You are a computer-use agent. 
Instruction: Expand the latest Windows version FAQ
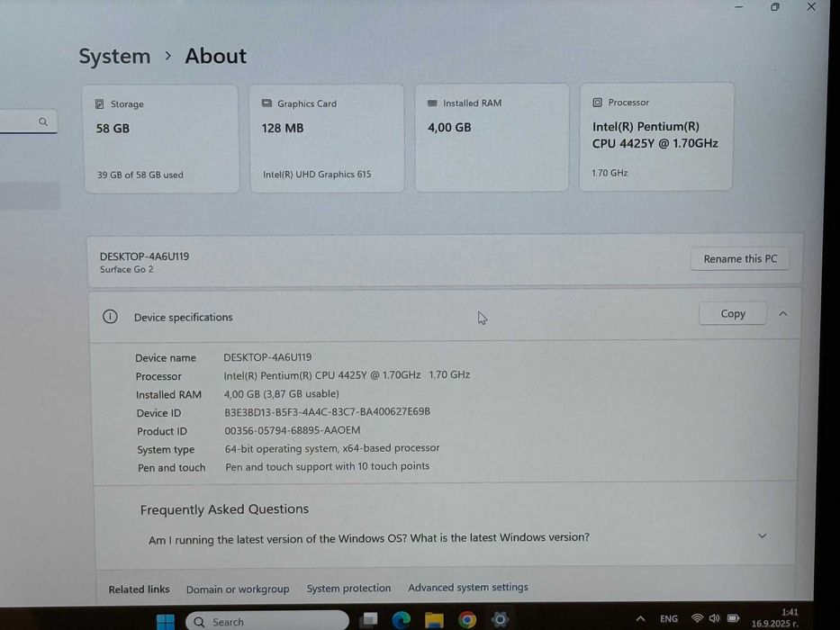[x=762, y=535]
